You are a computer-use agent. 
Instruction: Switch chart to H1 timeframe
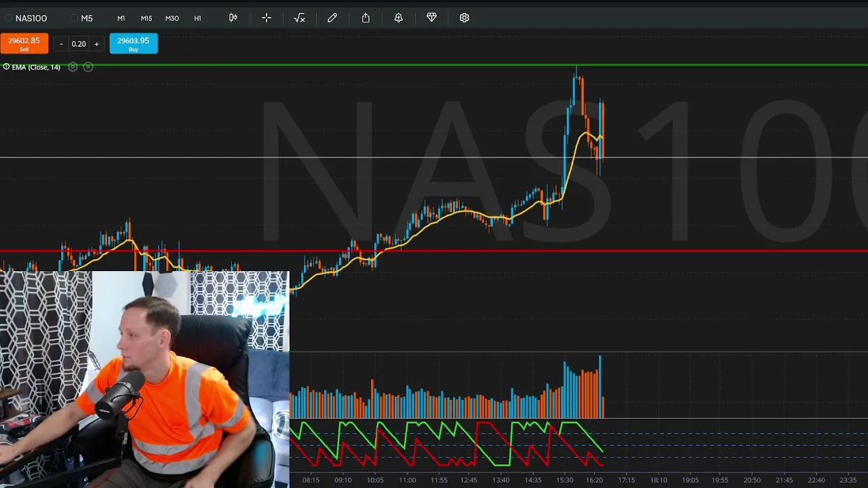(x=198, y=18)
